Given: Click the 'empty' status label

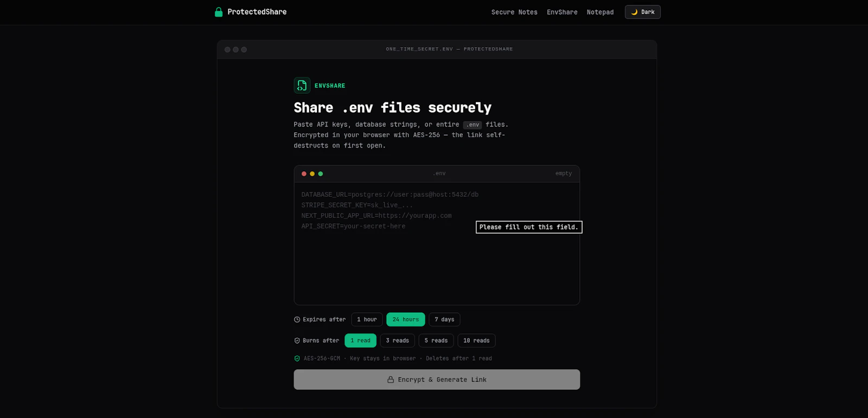Looking at the screenshot, I should pyautogui.click(x=564, y=173).
